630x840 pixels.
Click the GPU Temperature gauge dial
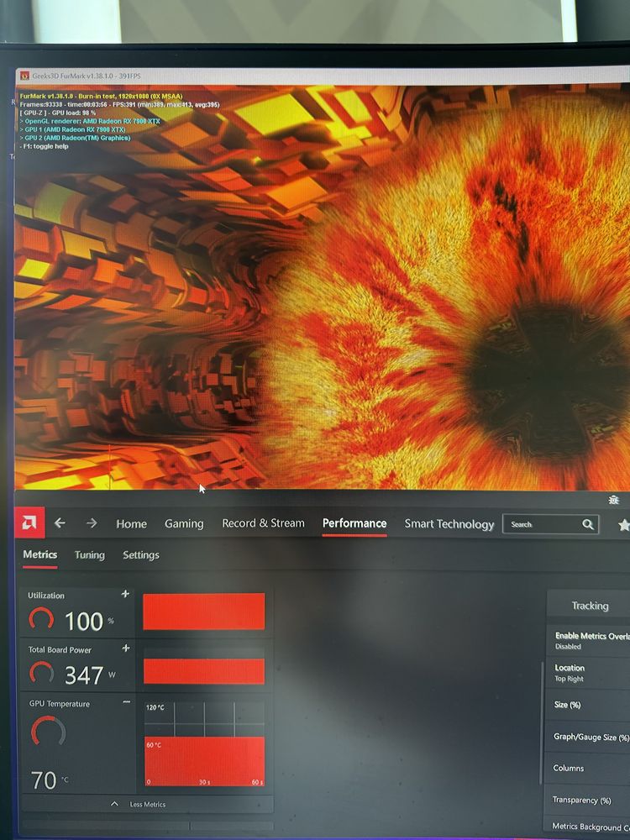click(x=48, y=732)
